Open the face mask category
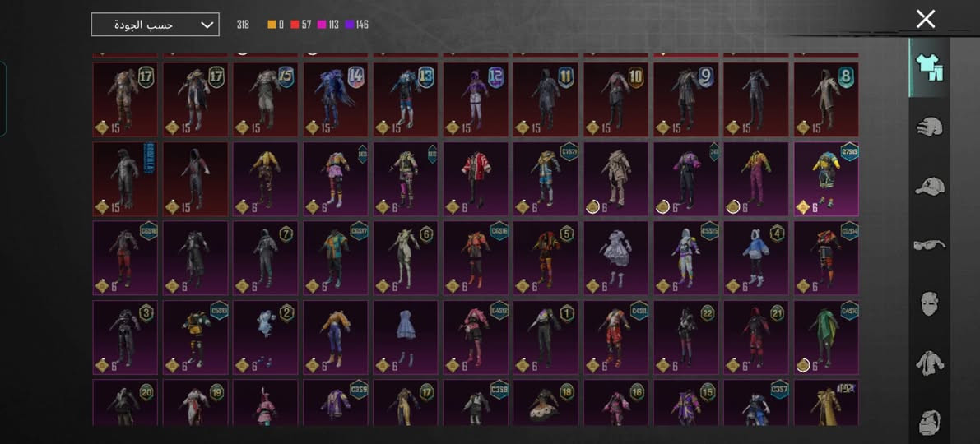 click(929, 303)
